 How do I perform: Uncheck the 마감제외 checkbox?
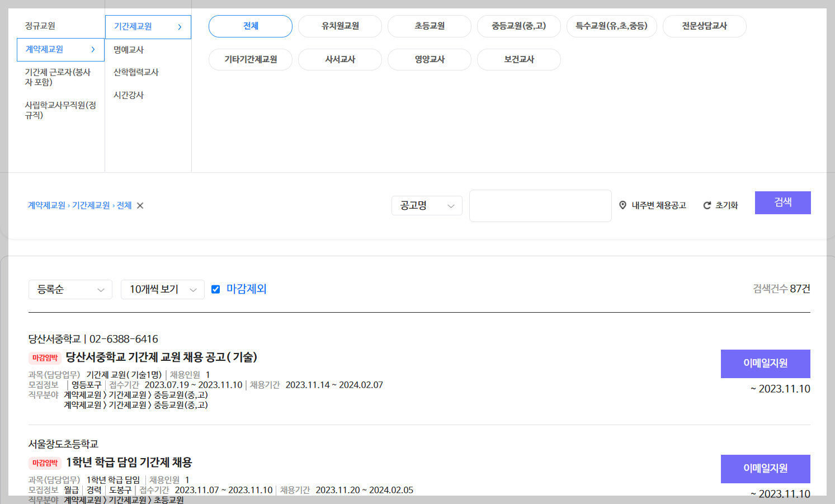(215, 289)
